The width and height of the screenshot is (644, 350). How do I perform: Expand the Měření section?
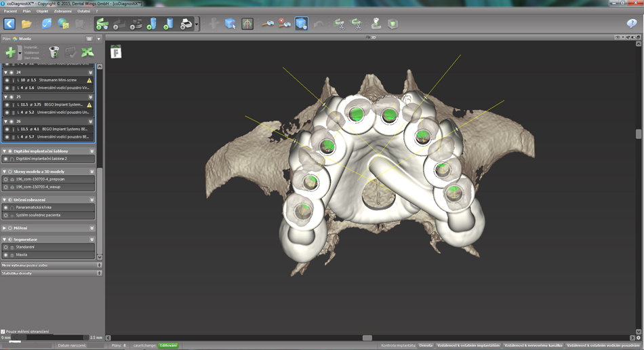pos(5,228)
